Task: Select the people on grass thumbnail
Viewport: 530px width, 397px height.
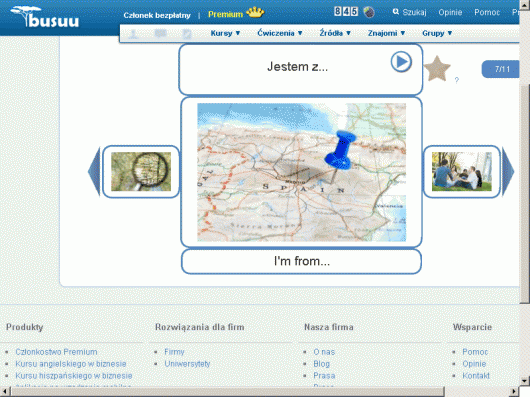Action: (462, 172)
